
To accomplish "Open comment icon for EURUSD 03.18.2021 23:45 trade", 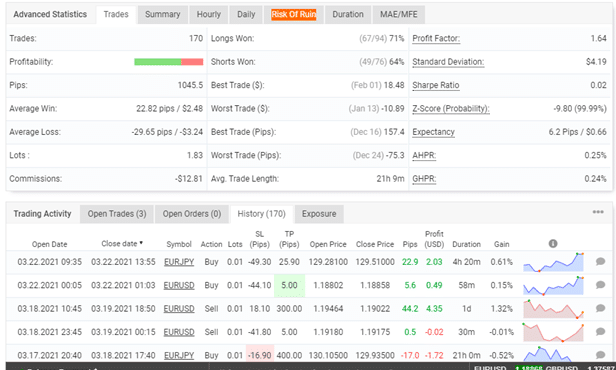I will [600, 332].
